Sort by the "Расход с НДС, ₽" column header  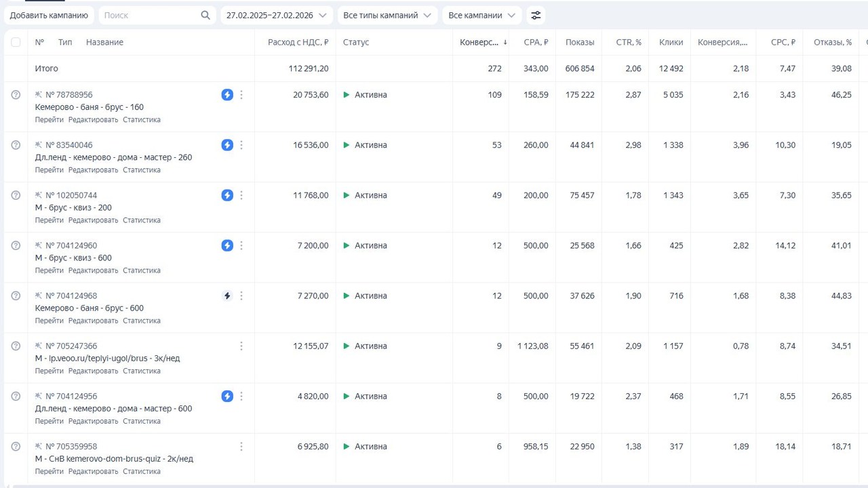[298, 42]
